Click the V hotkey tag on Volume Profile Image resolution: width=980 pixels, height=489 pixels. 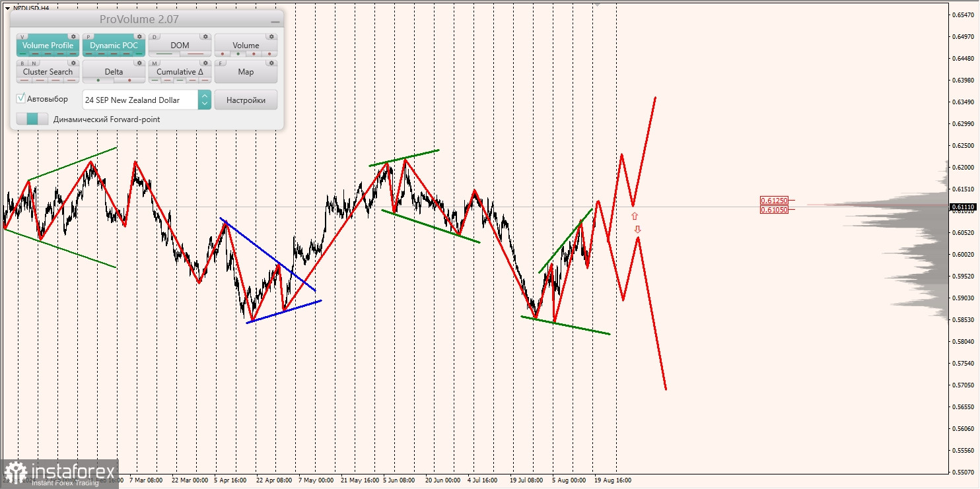[22, 37]
